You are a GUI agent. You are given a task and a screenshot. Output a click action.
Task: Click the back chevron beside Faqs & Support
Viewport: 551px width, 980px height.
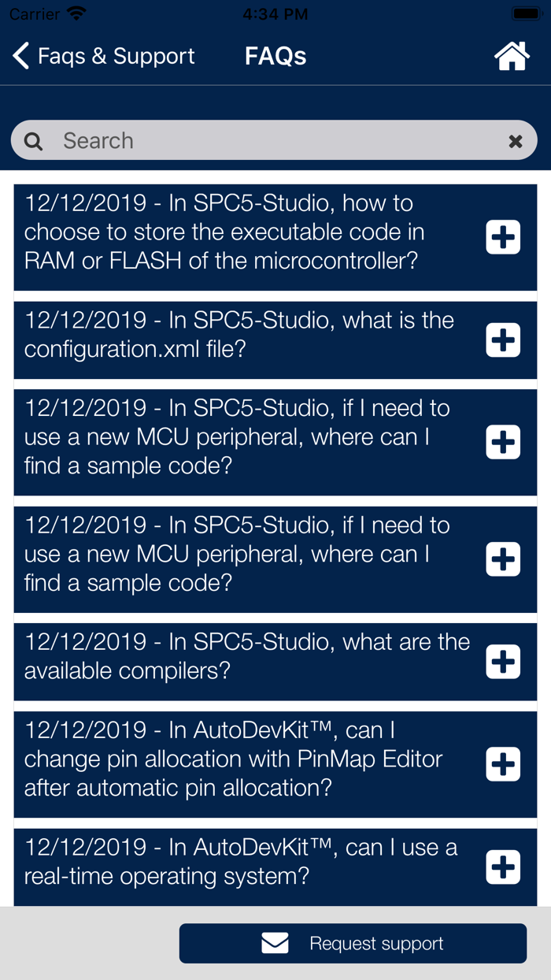19,55
